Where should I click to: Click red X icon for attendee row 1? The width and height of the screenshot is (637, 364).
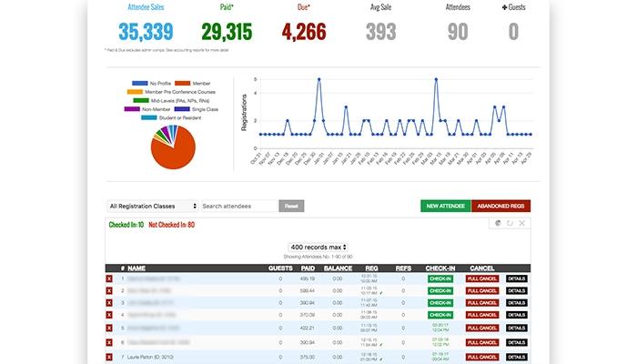coord(109,278)
